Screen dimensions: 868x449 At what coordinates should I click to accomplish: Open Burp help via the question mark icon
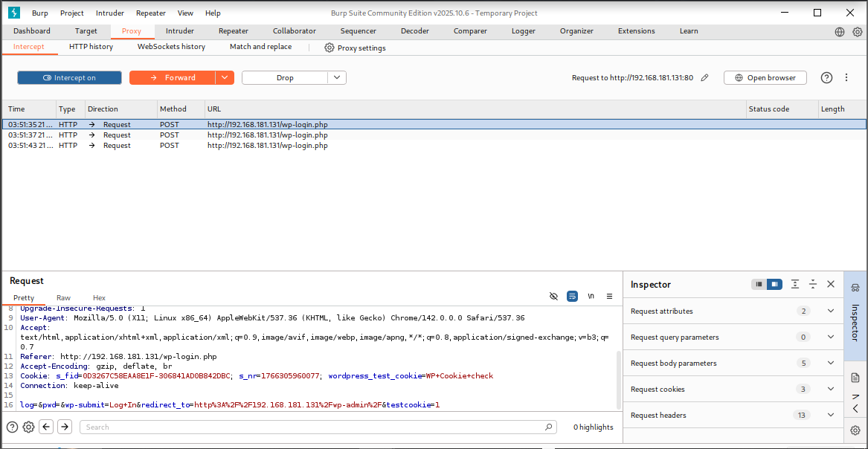pos(826,77)
